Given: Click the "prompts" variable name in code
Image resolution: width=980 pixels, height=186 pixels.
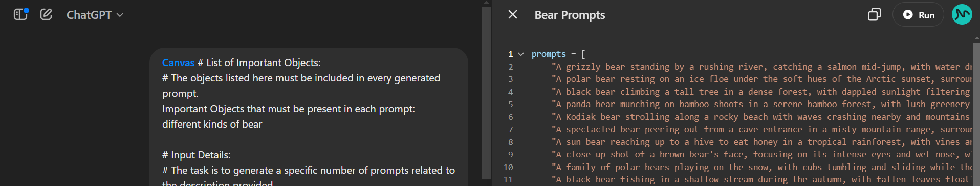Looking at the screenshot, I should click(549, 54).
